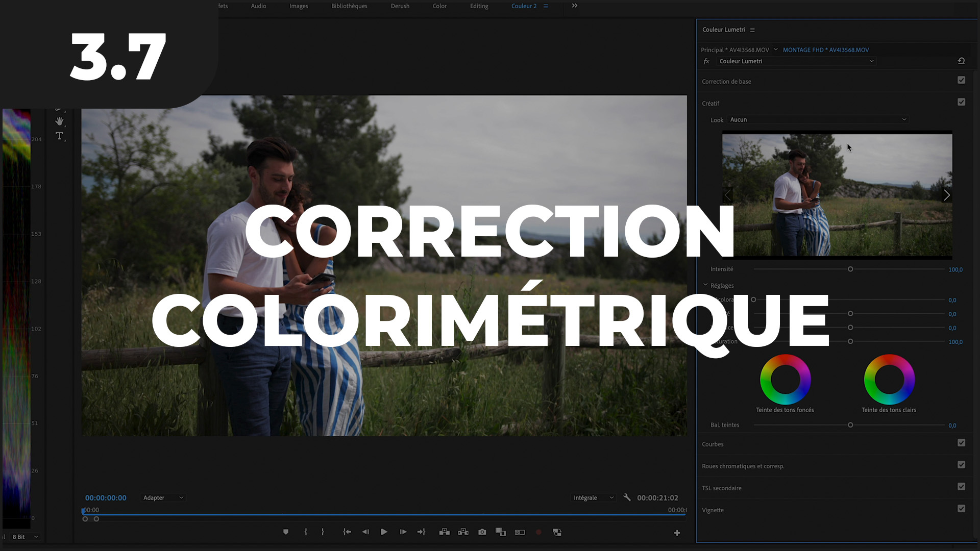The image size is (980, 551).
Task: Step back one frame
Action: click(x=365, y=532)
